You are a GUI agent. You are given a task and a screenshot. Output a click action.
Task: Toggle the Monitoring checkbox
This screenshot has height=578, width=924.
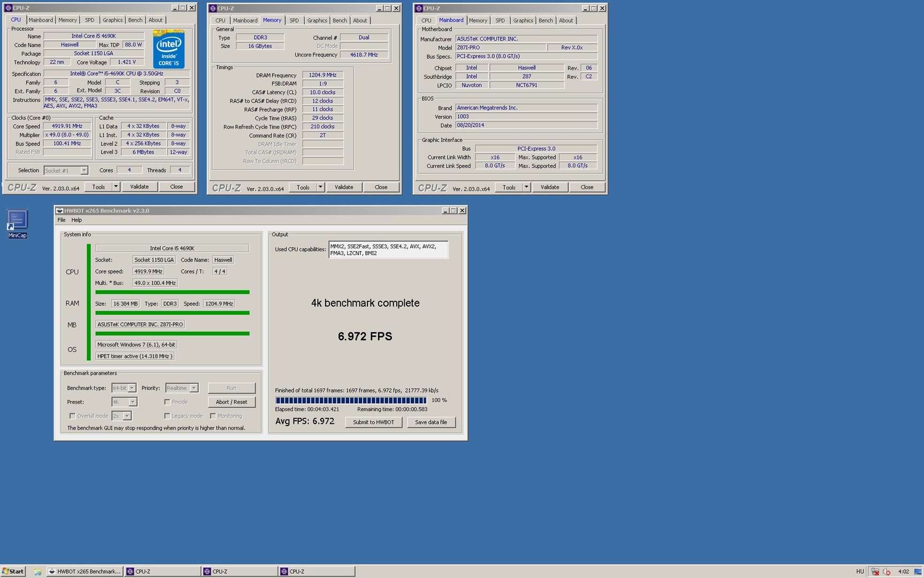click(x=213, y=416)
